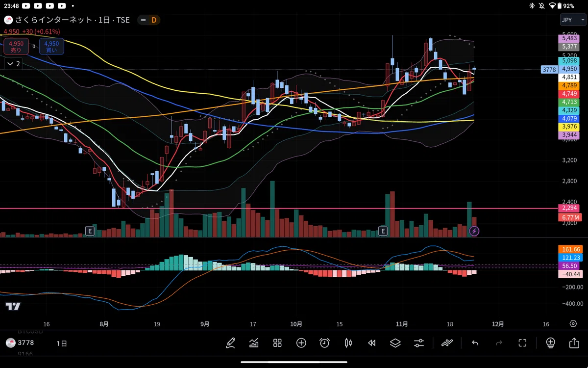Tap the 2,294 pink horizontal line label
The height and width of the screenshot is (368, 588).
[x=569, y=208]
